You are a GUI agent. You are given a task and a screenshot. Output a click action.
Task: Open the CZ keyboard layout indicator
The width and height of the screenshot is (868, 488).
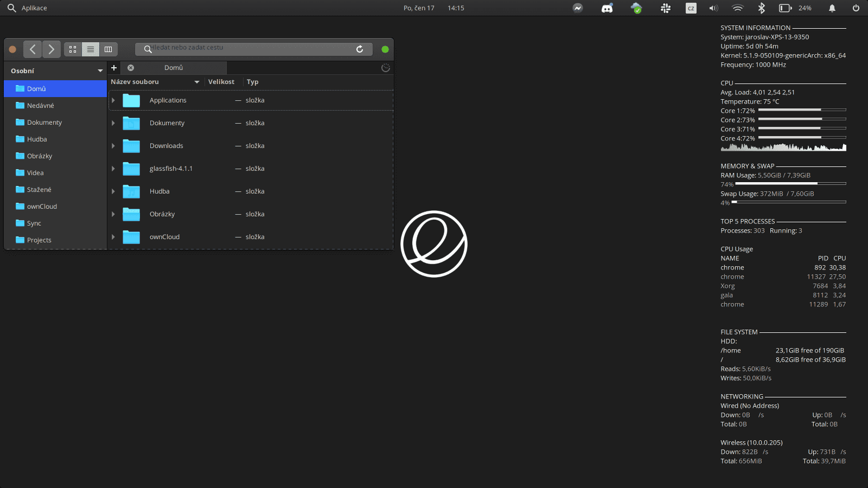[x=691, y=8]
